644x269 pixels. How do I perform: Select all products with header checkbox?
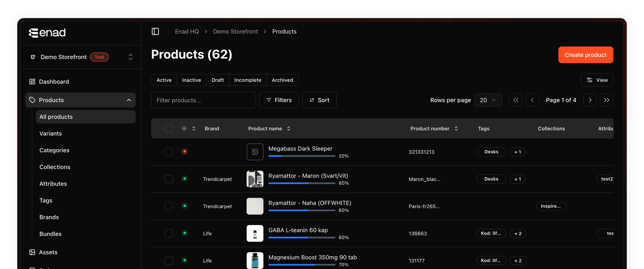click(169, 129)
